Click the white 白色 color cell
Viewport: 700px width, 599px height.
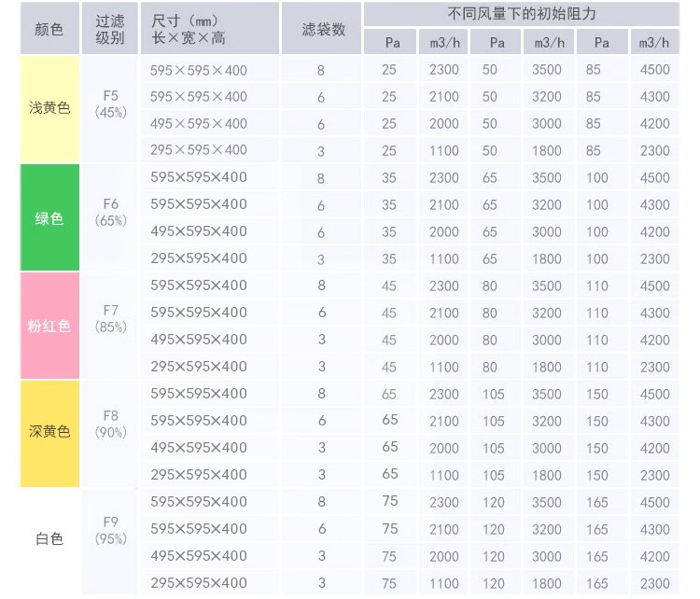[49, 538]
